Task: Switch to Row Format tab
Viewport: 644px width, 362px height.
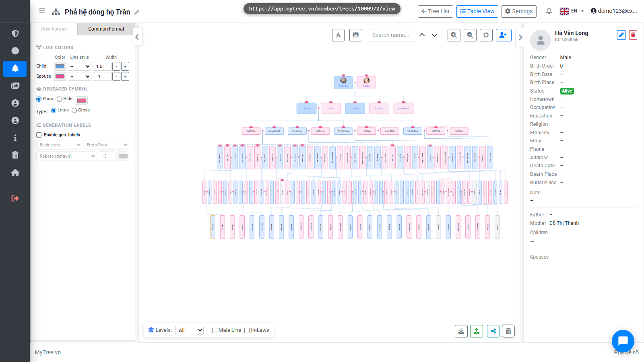Action: coord(54,29)
